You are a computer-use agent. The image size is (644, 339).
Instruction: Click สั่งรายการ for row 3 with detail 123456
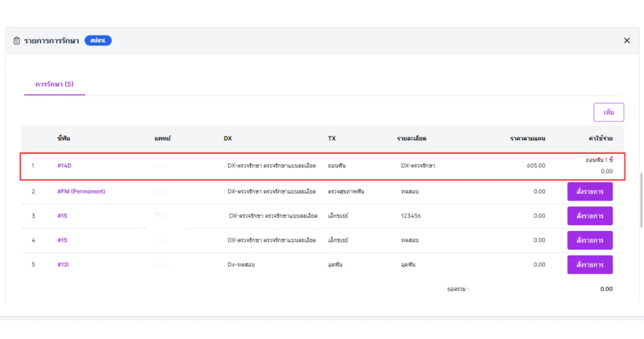point(589,216)
